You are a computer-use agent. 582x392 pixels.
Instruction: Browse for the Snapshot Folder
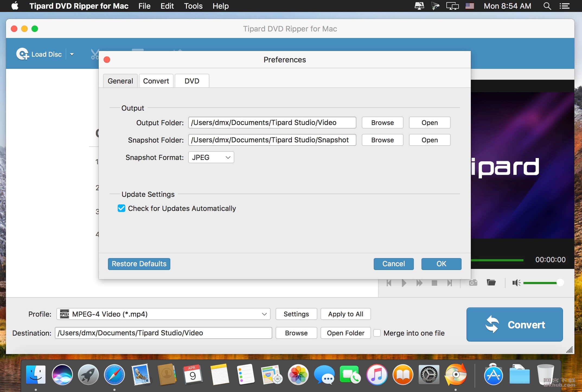click(x=382, y=140)
